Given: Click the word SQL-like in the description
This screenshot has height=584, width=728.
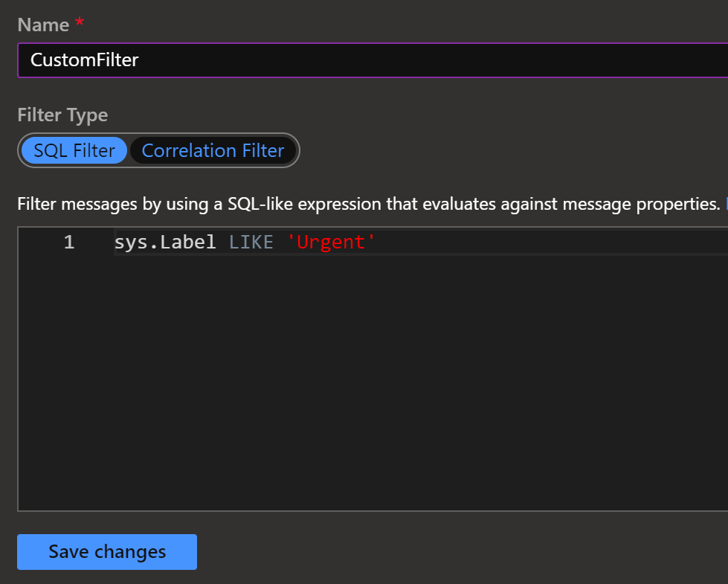Looking at the screenshot, I should coord(260,204).
